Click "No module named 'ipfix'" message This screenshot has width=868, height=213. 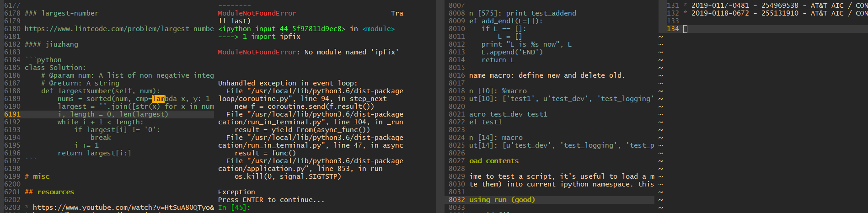point(352,52)
